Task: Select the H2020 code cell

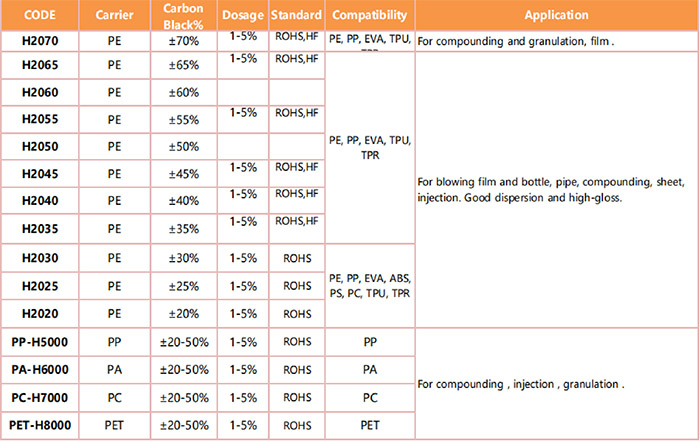Action: click(40, 314)
